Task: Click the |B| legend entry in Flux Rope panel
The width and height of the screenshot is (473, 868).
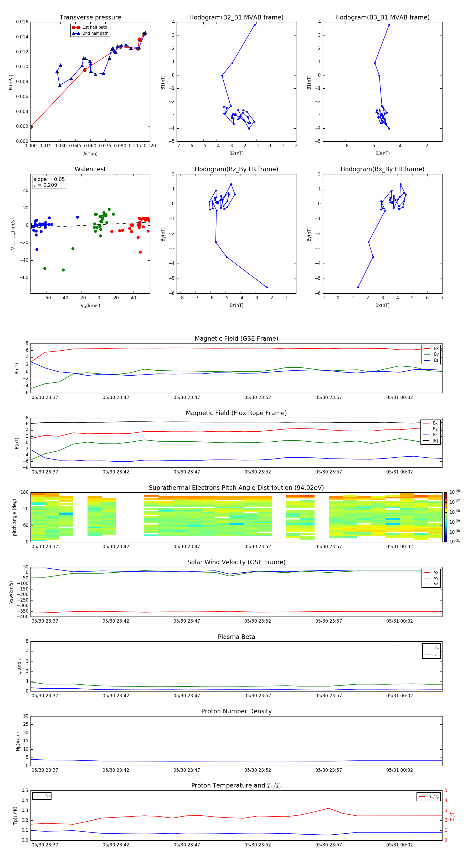Action: tap(431, 441)
